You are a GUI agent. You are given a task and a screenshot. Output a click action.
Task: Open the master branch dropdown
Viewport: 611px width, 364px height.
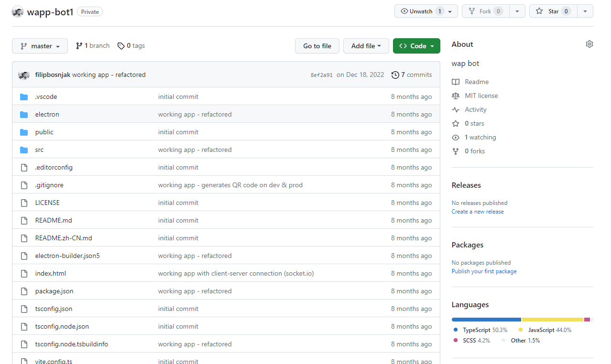click(40, 46)
